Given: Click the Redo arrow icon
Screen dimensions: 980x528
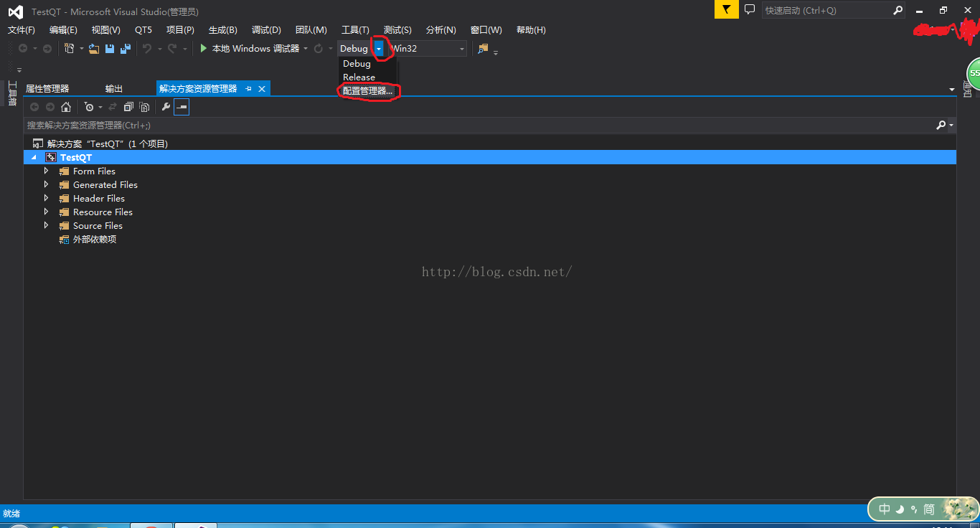Looking at the screenshot, I should pos(172,48).
